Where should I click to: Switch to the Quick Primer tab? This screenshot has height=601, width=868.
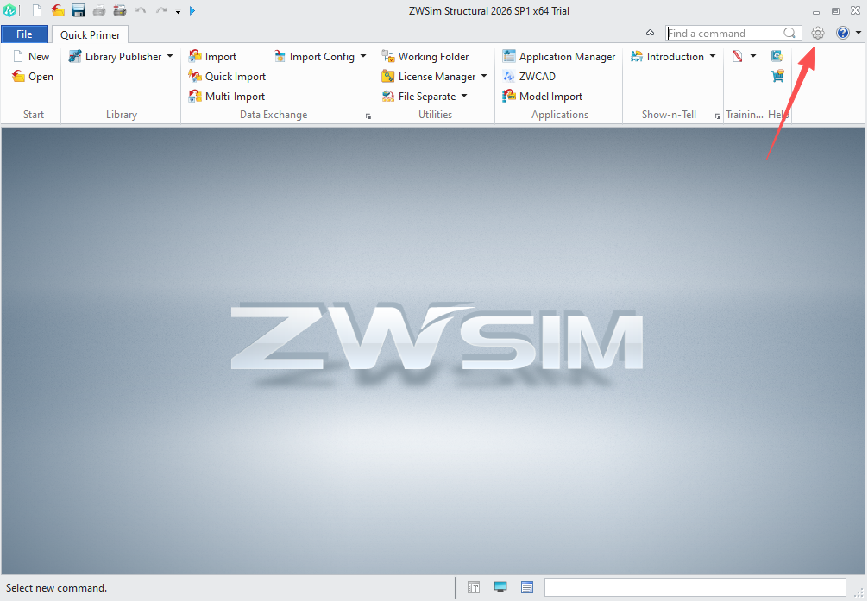coord(90,35)
